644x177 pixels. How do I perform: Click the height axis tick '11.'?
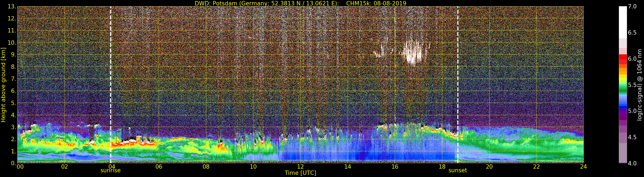pyautogui.click(x=12, y=31)
